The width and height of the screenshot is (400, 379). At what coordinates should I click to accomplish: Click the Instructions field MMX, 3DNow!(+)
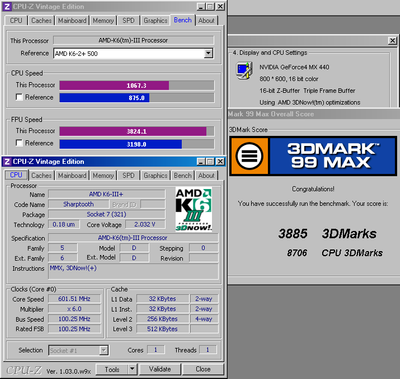(x=133, y=271)
